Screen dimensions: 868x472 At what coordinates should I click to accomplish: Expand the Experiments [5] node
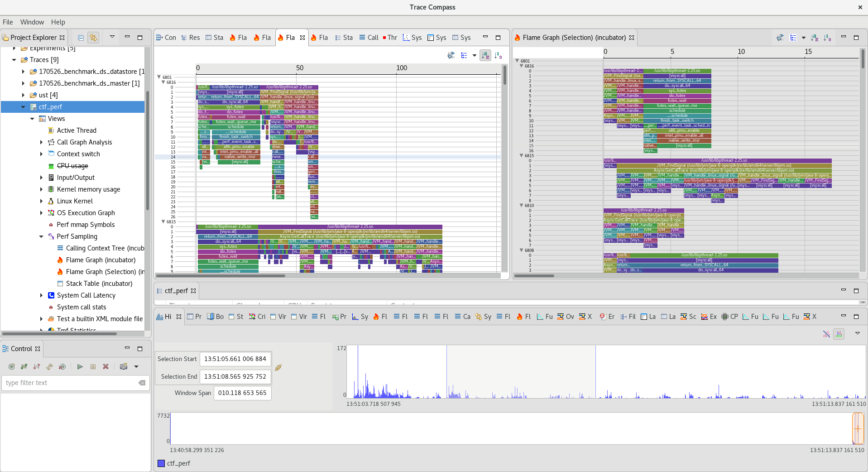pyautogui.click(x=14, y=48)
